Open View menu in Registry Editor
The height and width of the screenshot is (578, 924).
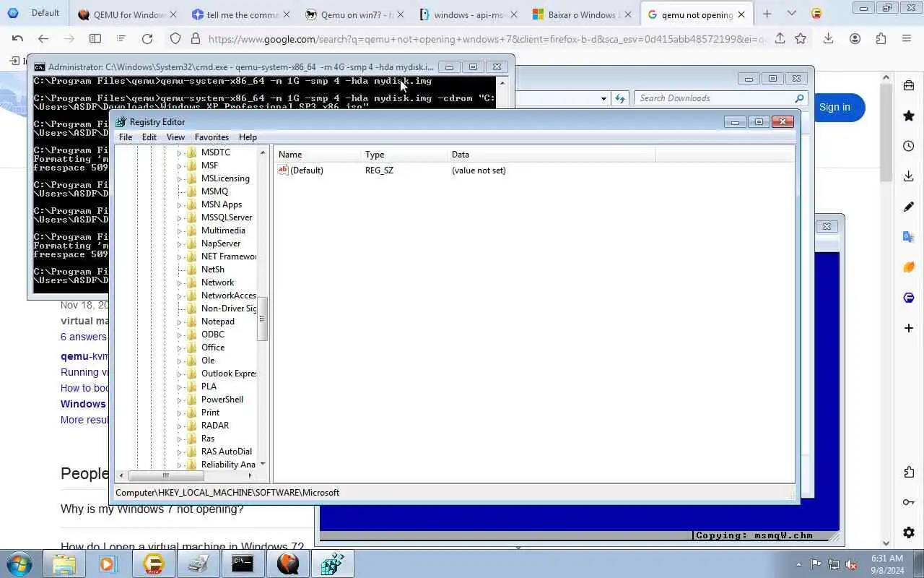(x=175, y=137)
